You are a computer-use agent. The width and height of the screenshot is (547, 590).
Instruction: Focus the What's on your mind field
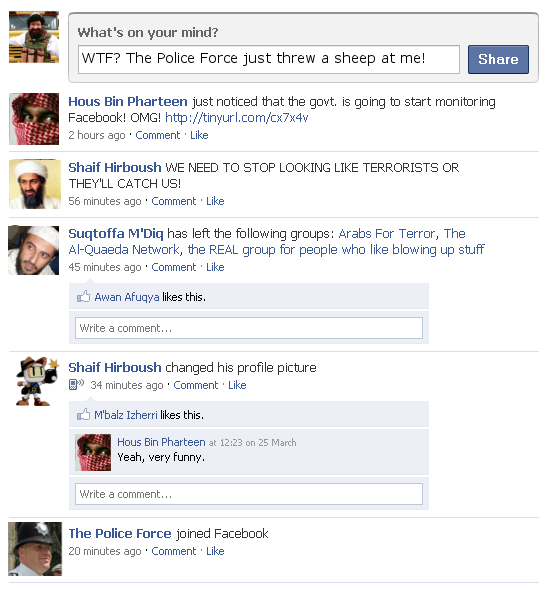click(269, 59)
